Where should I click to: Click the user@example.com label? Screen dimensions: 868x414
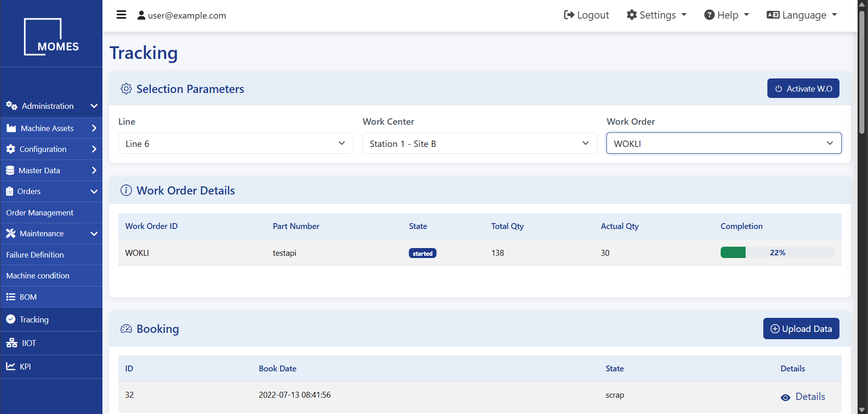point(187,15)
